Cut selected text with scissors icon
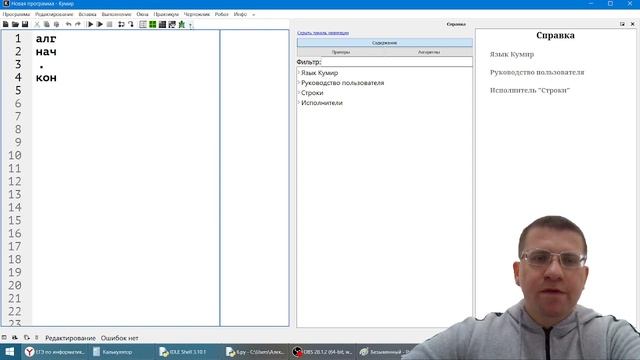The height and width of the screenshot is (360, 640). coord(37,24)
